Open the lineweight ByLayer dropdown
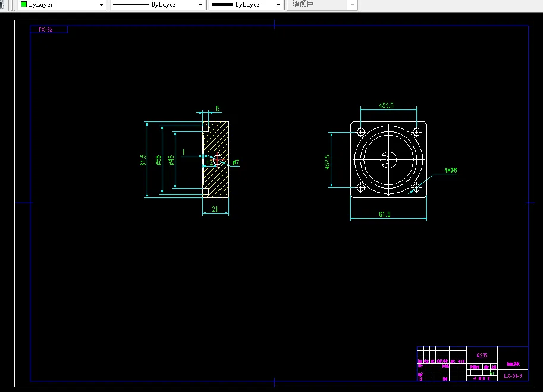The height and width of the screenshot is (392, 543). coord(246,5)
